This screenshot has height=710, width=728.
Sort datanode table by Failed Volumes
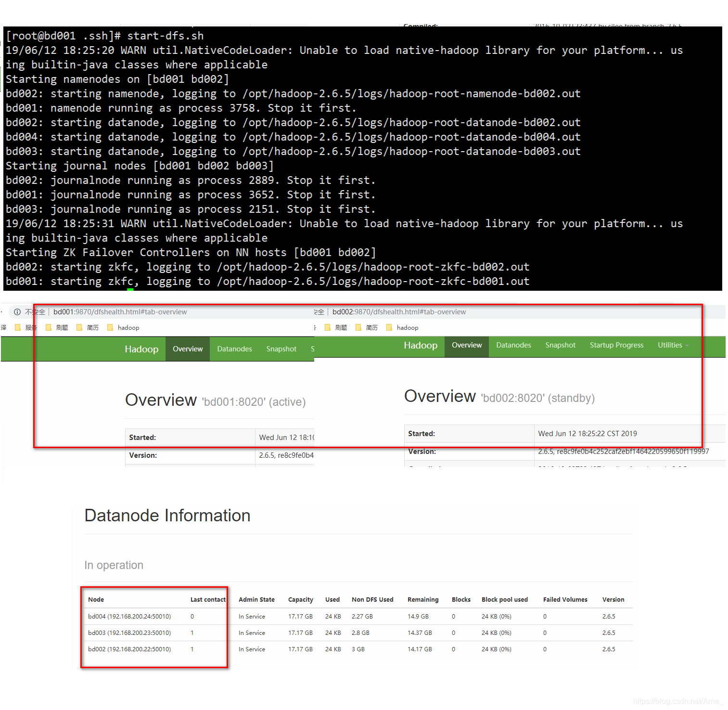tap(565, 600)
